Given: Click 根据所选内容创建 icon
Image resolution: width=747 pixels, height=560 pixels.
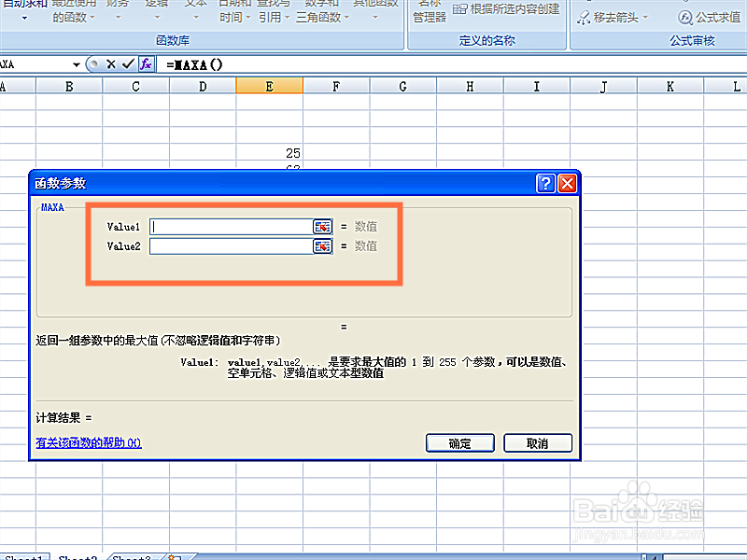Looking at the screenshot, I should click(x=459, y=8).
